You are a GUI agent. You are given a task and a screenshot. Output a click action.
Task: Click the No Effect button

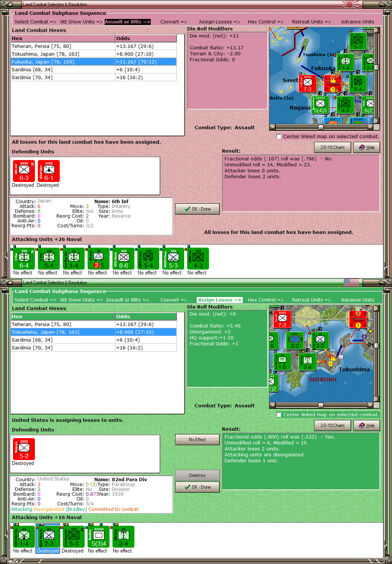coord(197,440)
